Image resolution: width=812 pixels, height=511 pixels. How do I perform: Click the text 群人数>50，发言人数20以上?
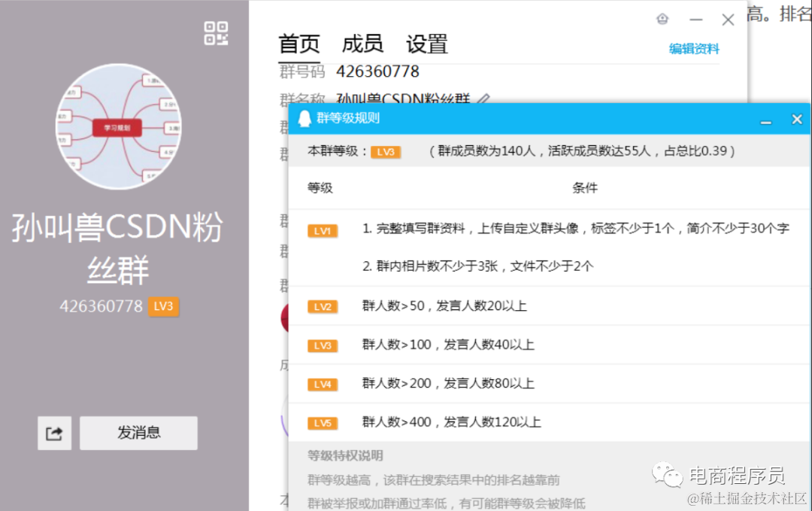pyautogui.click(x=444, y=306)
